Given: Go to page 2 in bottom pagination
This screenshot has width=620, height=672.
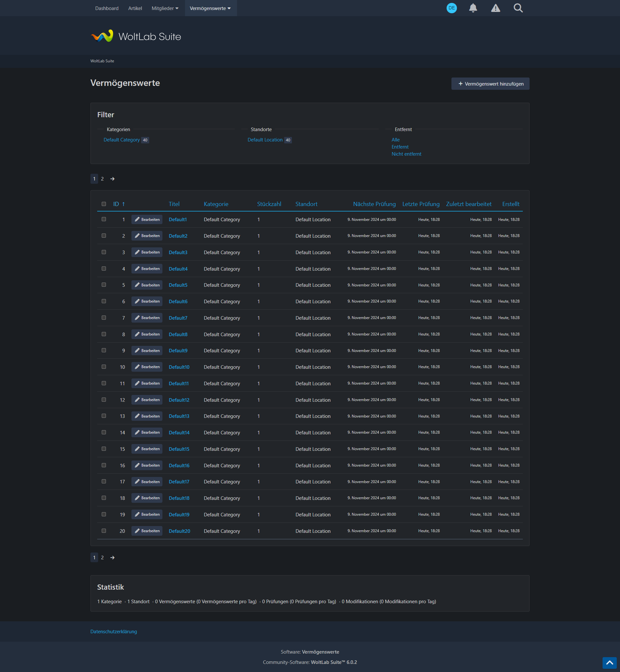Looking at the screenshot, I should click(x=102, y=558).
